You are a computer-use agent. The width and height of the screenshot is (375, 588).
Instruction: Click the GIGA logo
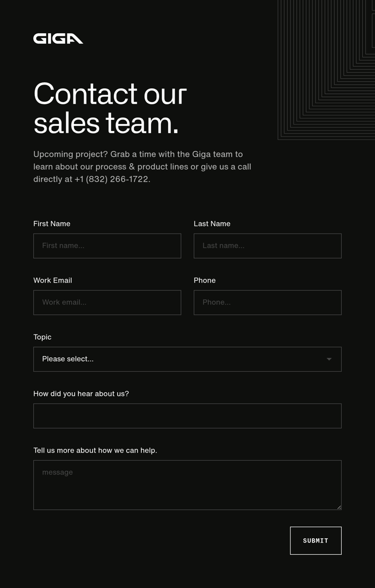coord(58,39)
